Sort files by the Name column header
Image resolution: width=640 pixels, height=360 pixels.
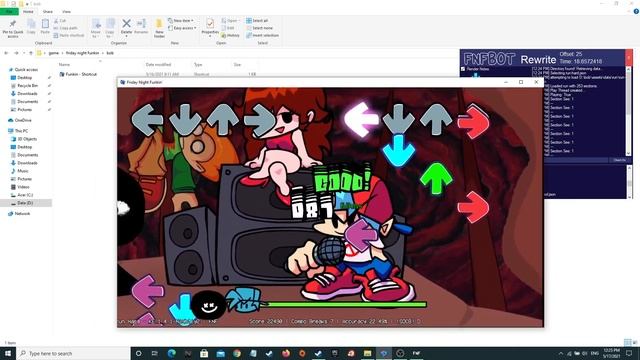tap(64, 64)
